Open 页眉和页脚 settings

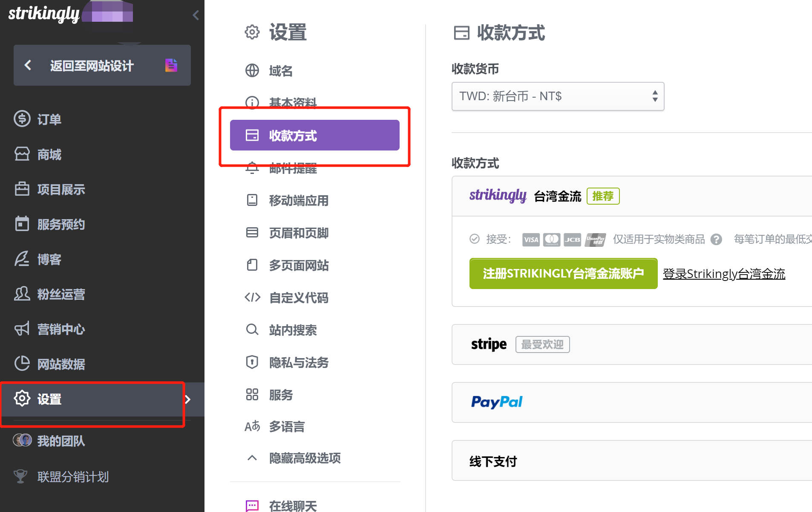coord(299,233)
